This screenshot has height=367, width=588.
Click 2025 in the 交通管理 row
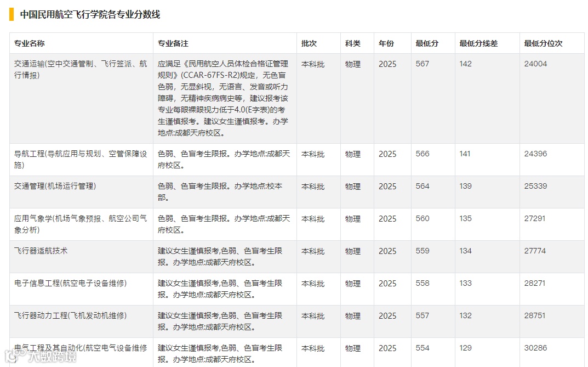click(x=387, y=187)
